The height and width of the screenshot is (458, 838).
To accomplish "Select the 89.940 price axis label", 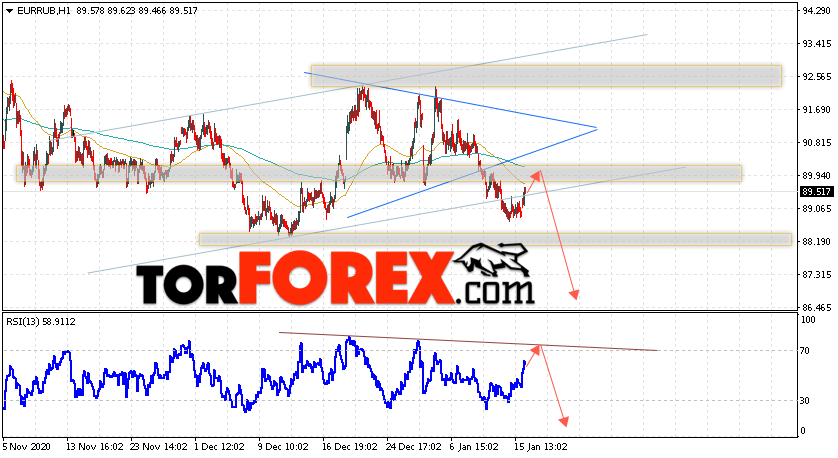I will (x=817, y=175).
